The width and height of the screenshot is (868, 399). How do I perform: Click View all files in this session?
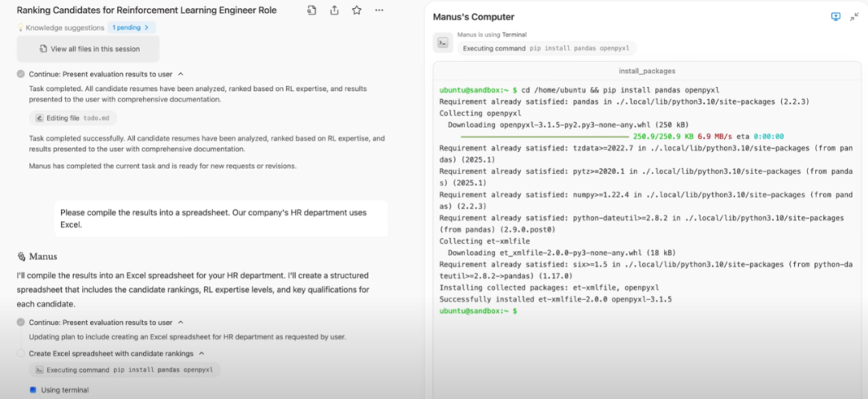pyautogui.click(x=88, y=49)
